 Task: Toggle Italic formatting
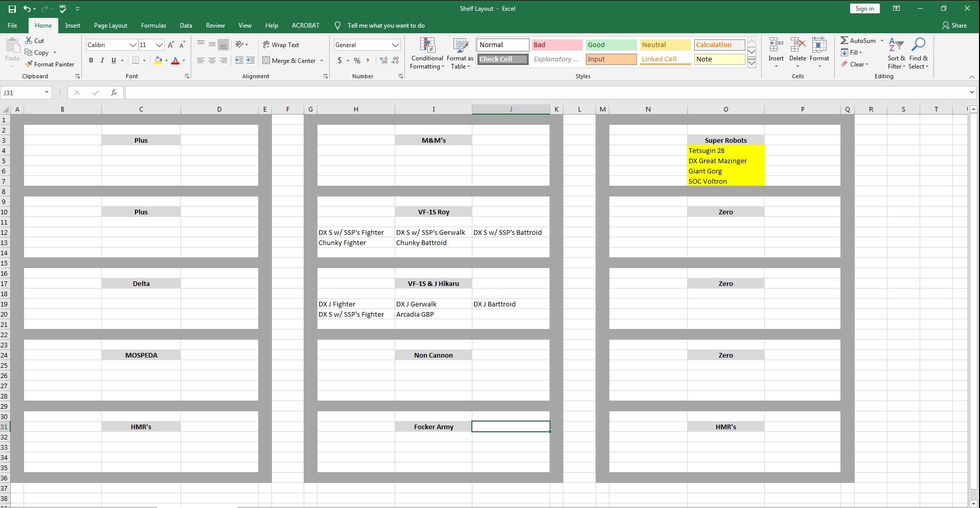pos(102,60)
